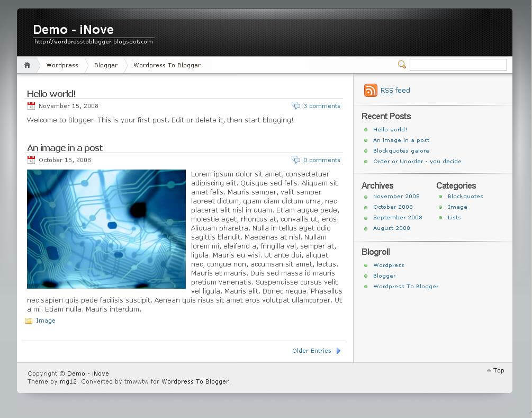Screen dimensions: 532x418
Task: Click the calendar icon beside October 15, 2008
Action: [31, 160]
